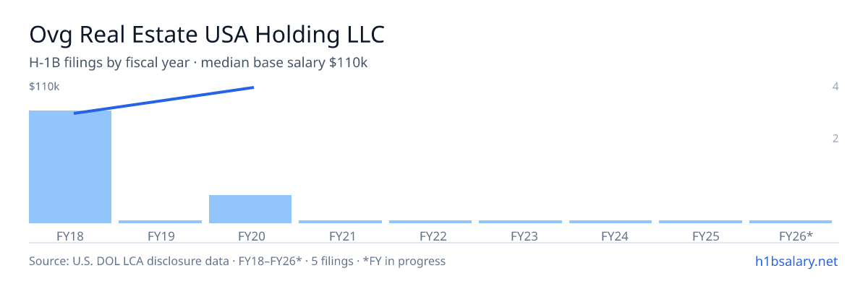868x289 pixels.
Task: Open the h1bsalary.net link
Action: click(796, 261)
